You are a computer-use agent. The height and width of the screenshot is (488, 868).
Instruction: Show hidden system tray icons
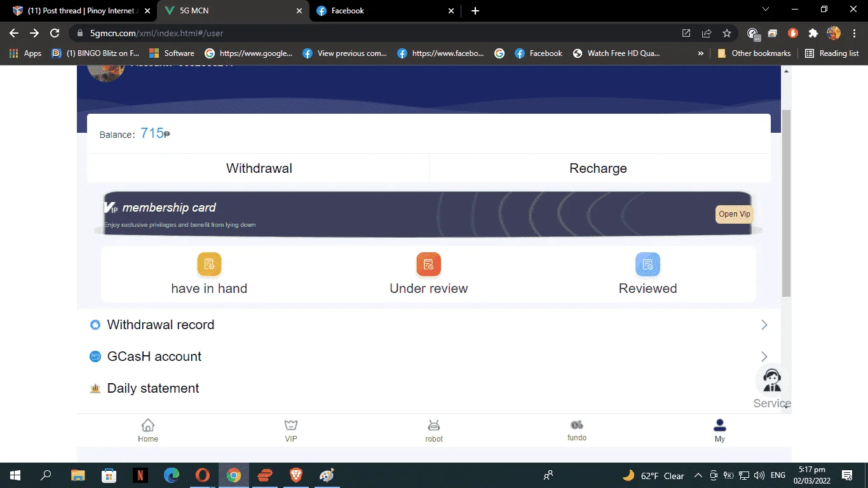[698, 475]
